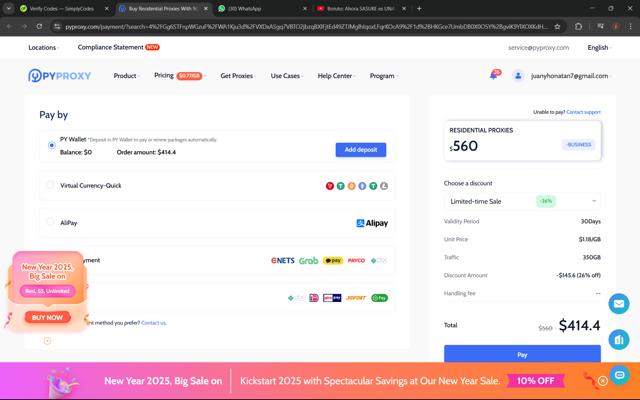Viewport: 640px width, 400px height.
Task: Expand Get Proxies navigation menu
Action: point(238,76)
